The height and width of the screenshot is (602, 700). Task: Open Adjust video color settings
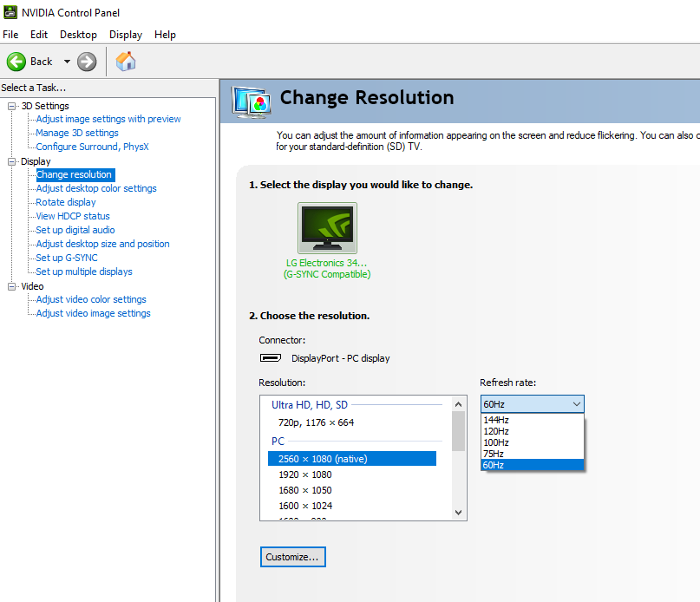point(91,298)
